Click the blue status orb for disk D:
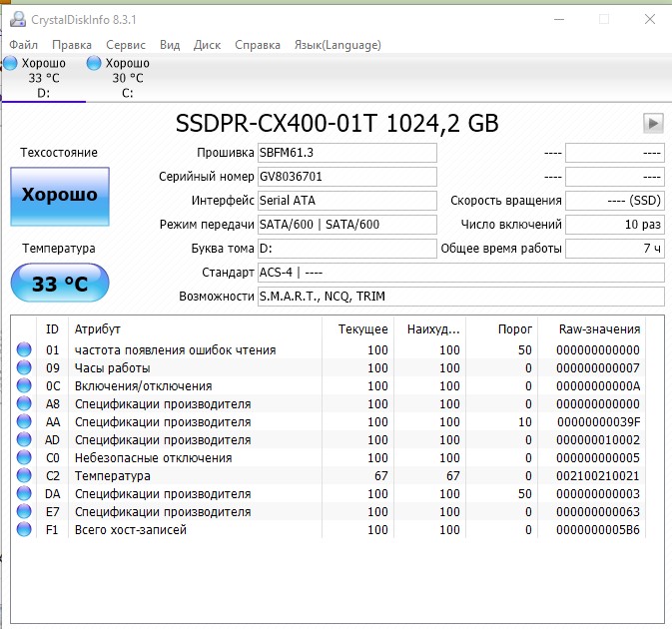This screenshot has height=629, width=672. point(10,63)
